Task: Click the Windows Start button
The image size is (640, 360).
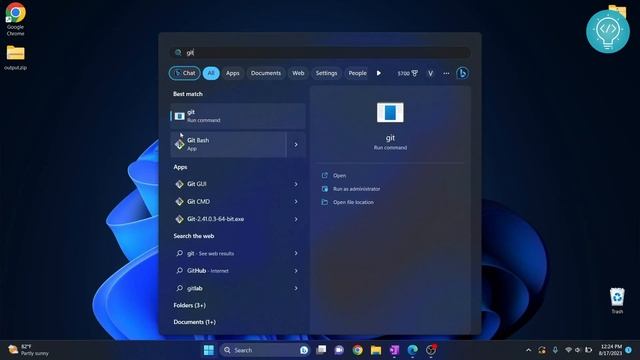Action: [208, 350]
